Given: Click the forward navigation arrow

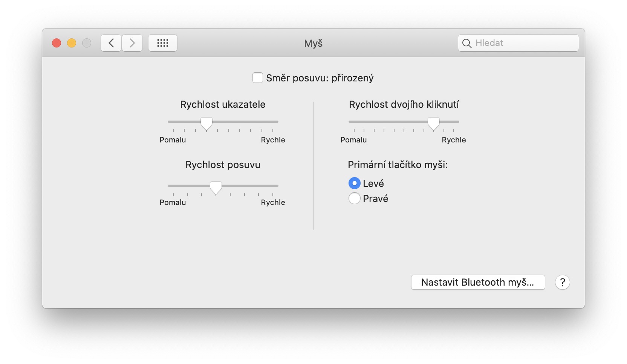Looking at the screenshot, I should coord(132,43).
